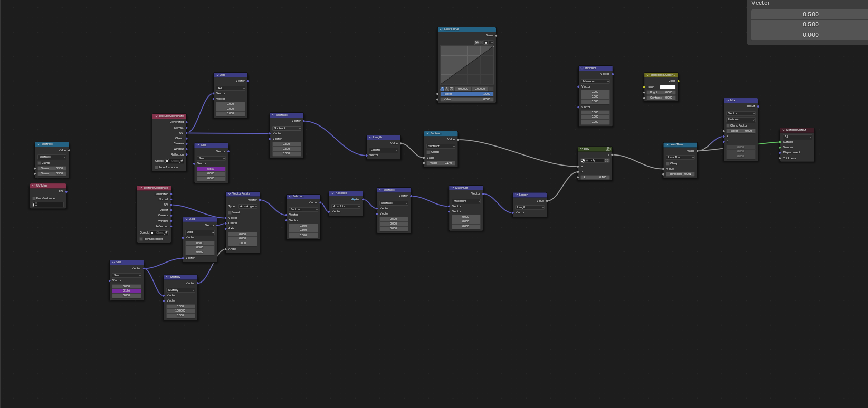Enable Clamp on the Less Than node
The width and height of the screenshot is (868, 408).
click(667, 163)
